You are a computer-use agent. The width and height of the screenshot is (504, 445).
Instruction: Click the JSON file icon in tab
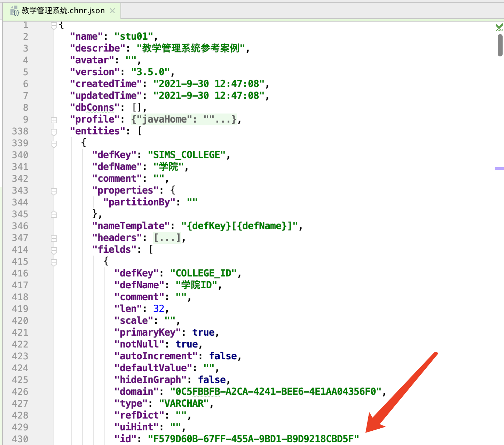15,11
